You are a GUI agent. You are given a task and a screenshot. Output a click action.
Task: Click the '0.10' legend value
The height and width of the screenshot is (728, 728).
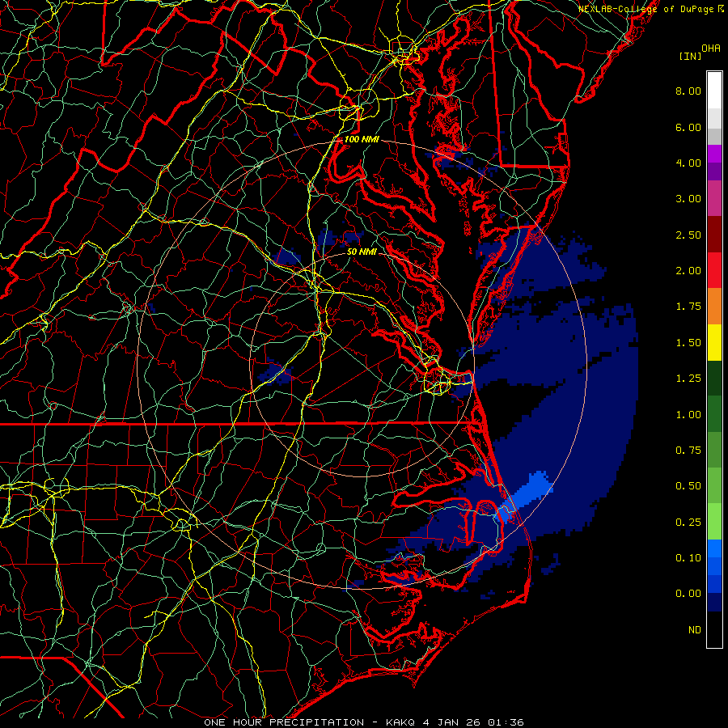pyautogui.click(x=688, y=558)
